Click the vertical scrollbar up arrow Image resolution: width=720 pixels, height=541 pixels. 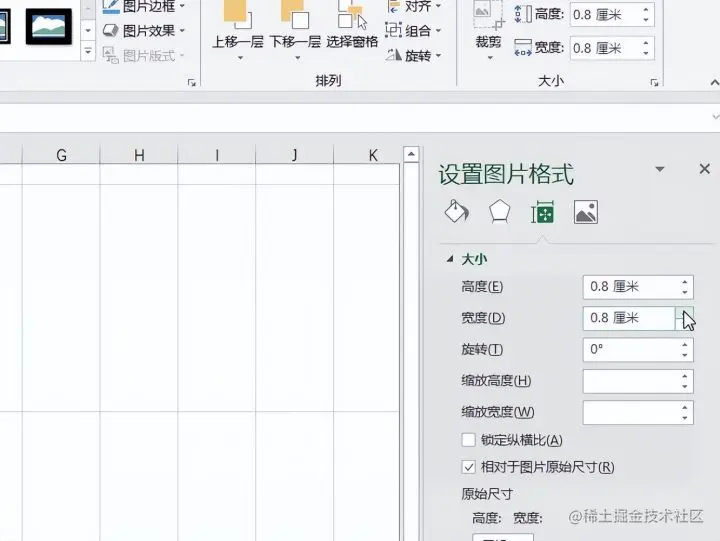[411, 154]
